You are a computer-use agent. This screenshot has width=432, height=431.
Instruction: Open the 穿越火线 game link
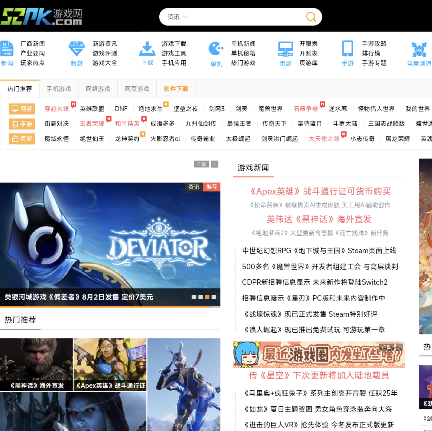pos(57,109)
